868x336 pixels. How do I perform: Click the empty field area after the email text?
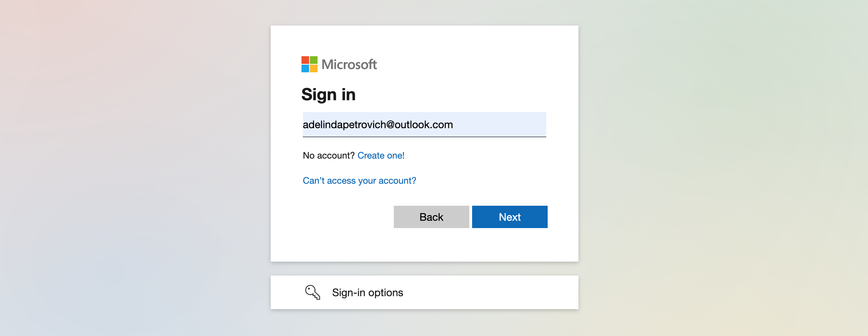[x=500, y=125]
